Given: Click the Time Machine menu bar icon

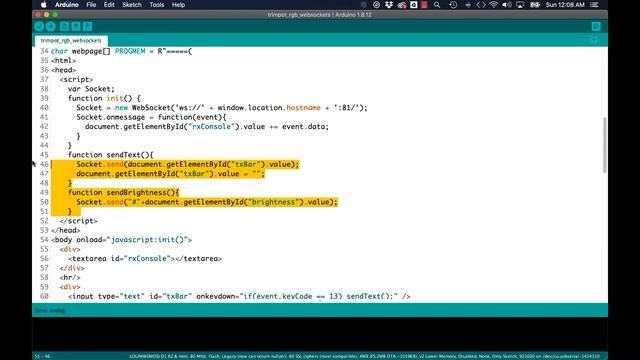Looking at the screenshot, I should [x=453, y=5].
